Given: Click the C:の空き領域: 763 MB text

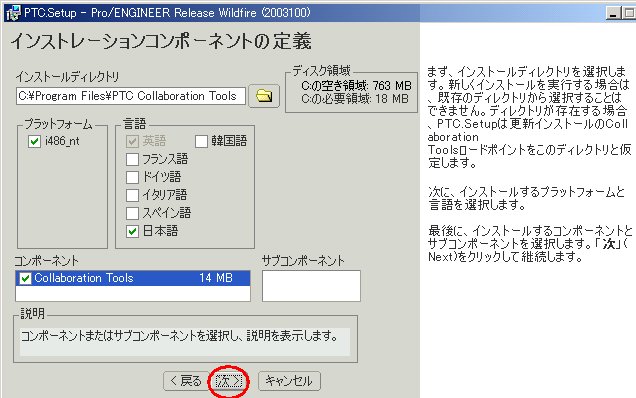Looking at the screenshot, I should [356, 86].
